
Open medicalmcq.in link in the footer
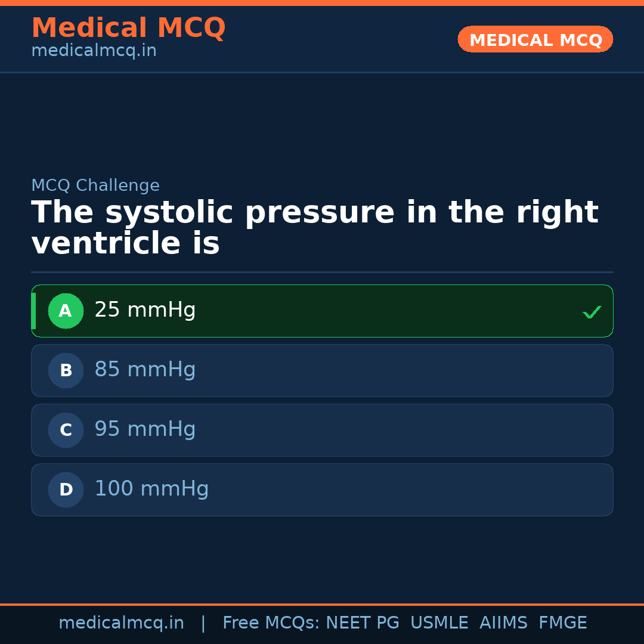pyautogui.click(x=121, y=623)
